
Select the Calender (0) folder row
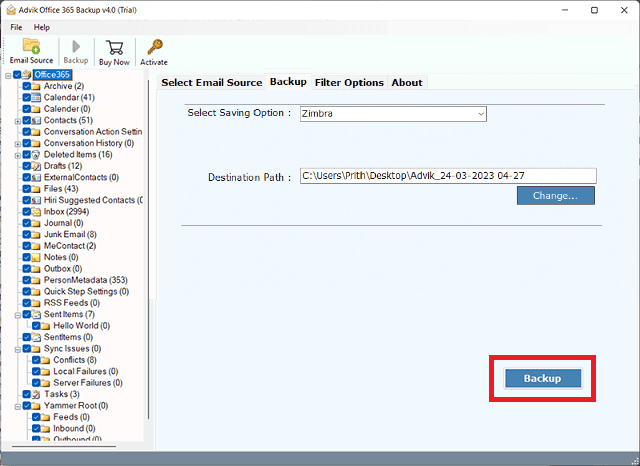(67, 109)
